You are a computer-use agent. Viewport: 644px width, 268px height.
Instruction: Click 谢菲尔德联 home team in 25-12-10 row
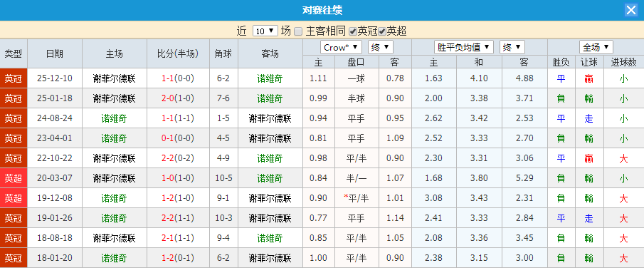click(x=114, y=78)
